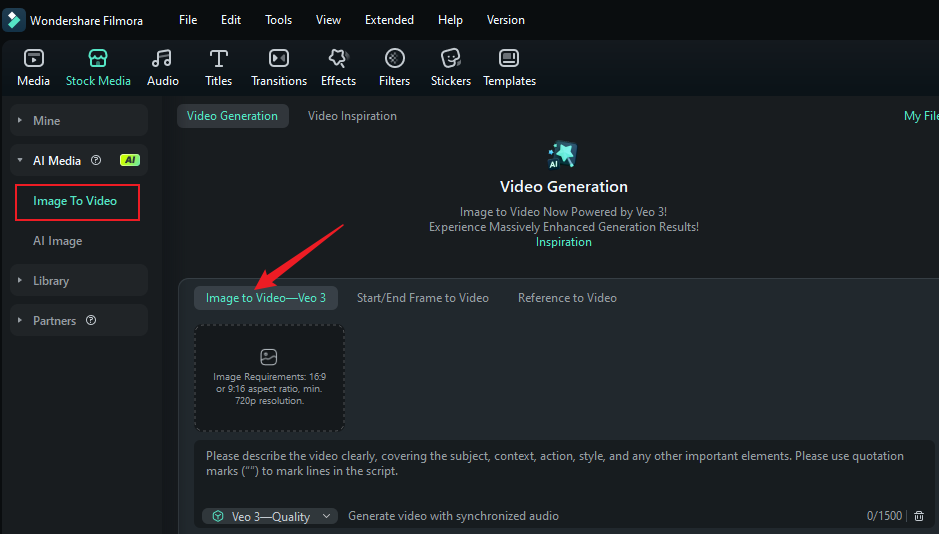Image resolution: width=939 pixels, height=534 pixels.
Task: Open the Titles tool icon
Action: click(219, 58)
